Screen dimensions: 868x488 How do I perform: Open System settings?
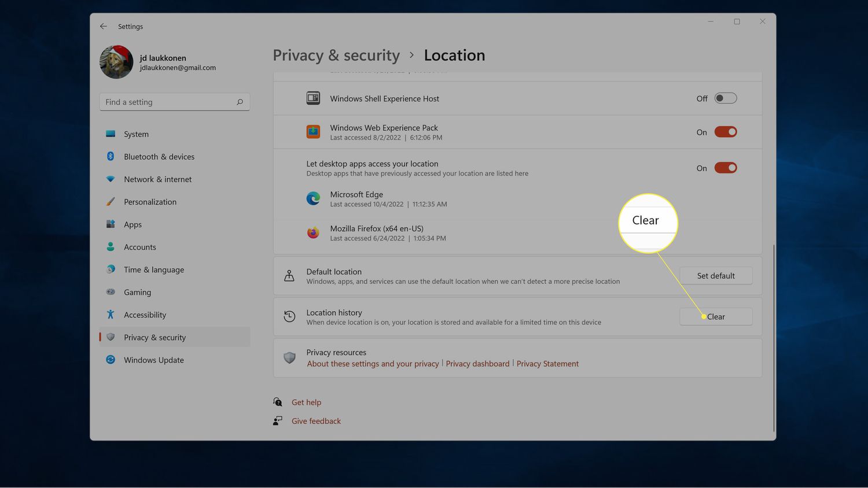[x=174, y=134]
